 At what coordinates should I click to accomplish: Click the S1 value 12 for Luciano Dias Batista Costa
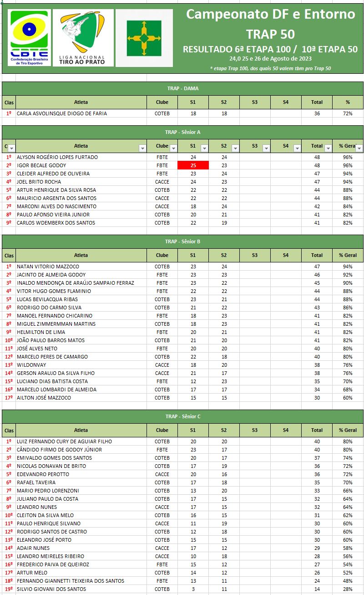(x=193, y=381)
